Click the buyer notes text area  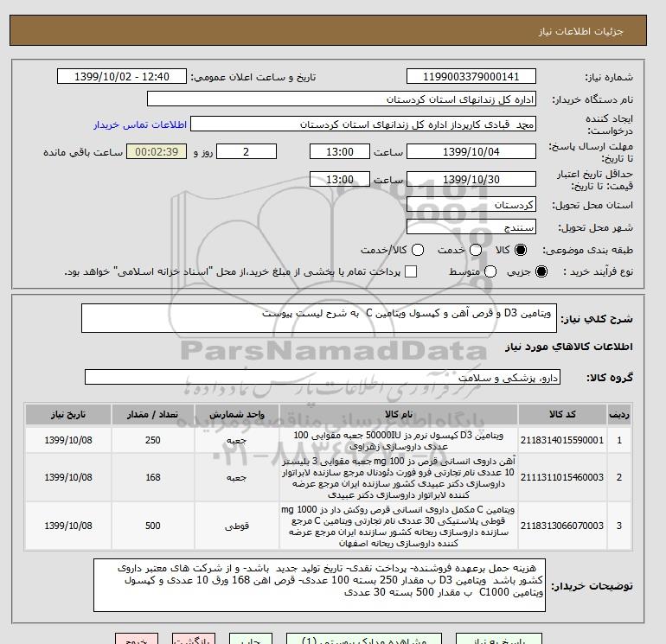click(319, 585)
